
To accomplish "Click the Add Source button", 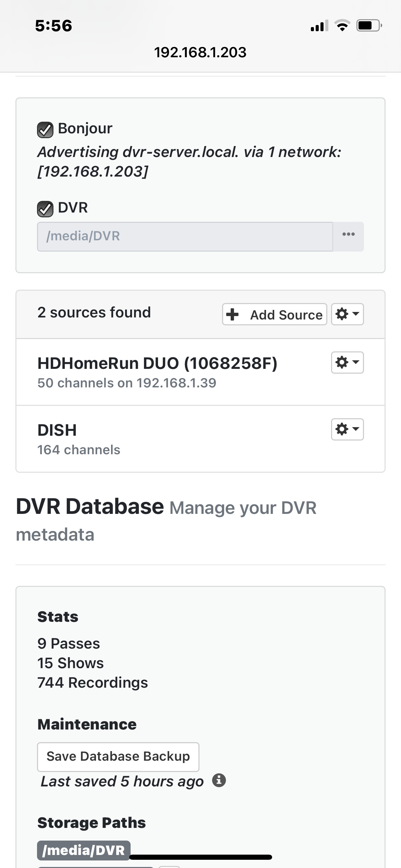I will pyautogui.click(x=275, y=314).
